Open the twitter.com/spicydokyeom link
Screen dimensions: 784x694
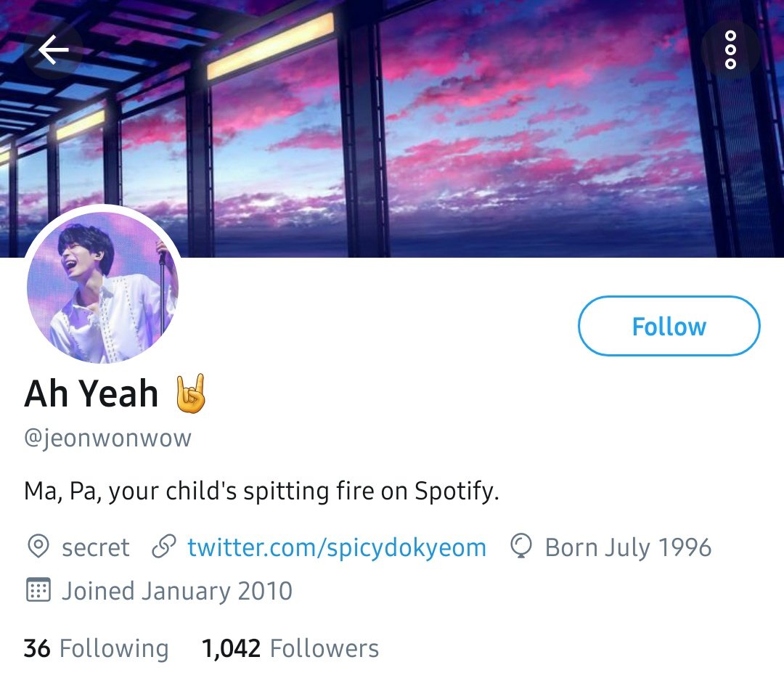(x=337, y=547)
